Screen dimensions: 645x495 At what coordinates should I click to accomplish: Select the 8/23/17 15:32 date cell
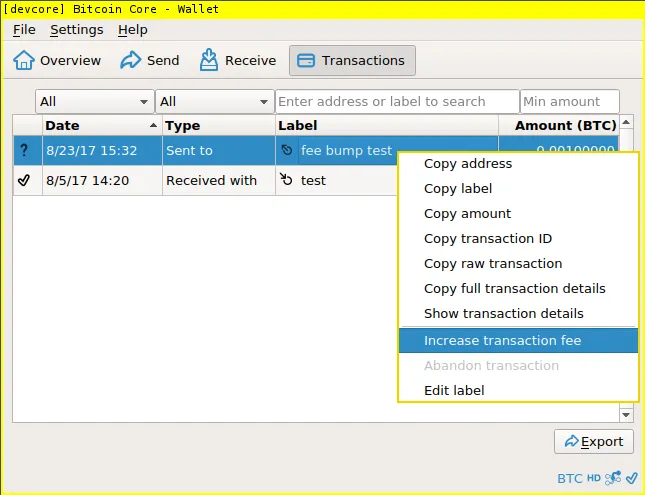click(102, 151)
